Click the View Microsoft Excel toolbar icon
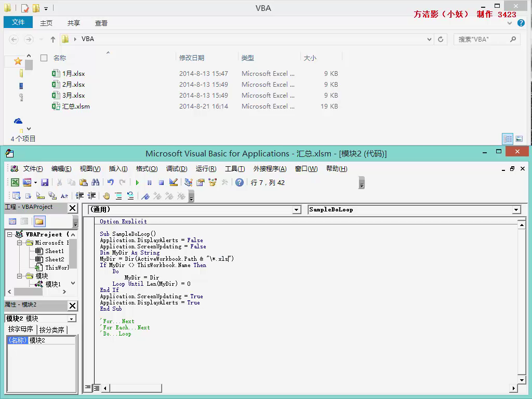The height and width of the screenshot is (399, 532). [x=15, y=182]
